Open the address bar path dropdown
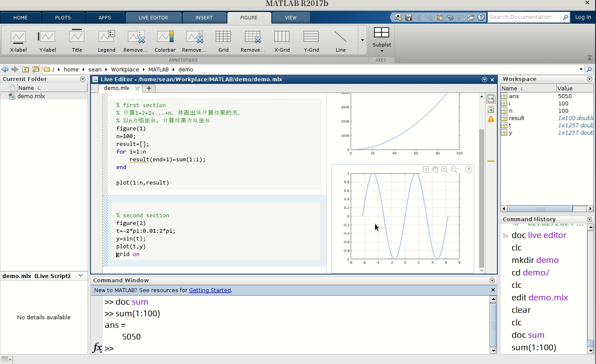Viewport: 596px width, 364px height. [580, 69]
